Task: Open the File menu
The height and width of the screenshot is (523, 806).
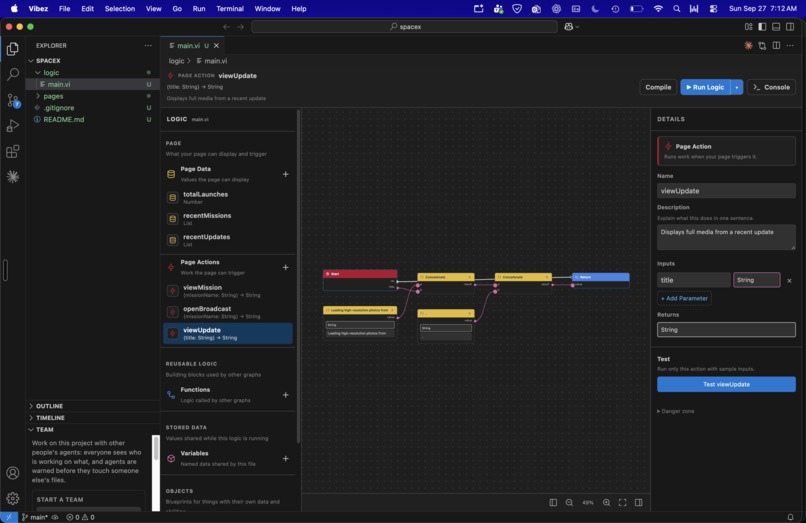Action: click(64, 9)
